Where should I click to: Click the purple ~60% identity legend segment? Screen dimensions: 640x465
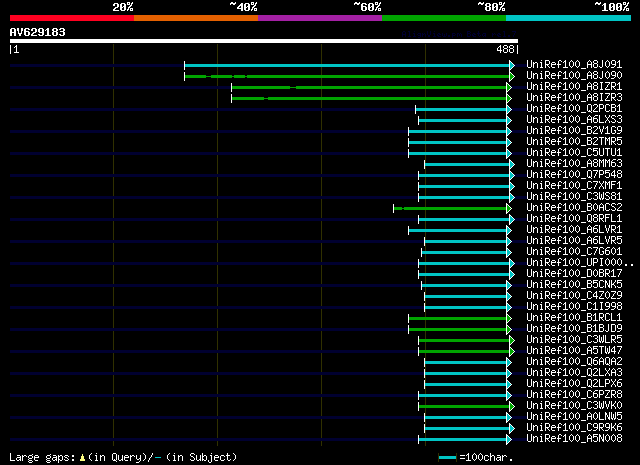(320, 18)
